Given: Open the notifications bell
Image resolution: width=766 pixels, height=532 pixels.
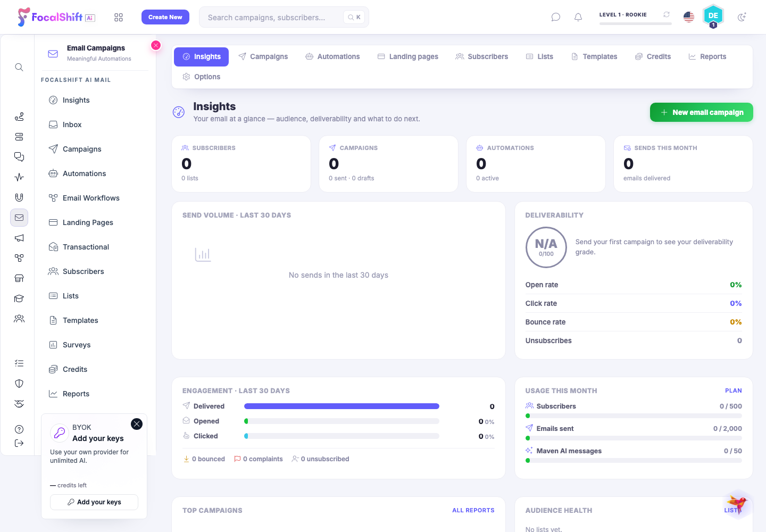Looking at the screenshot, I should 578,17.
